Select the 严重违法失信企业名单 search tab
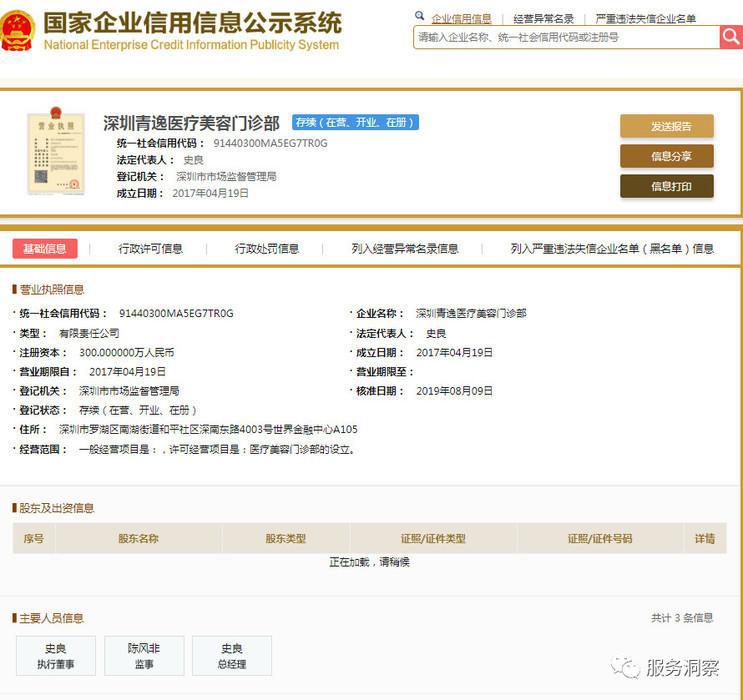Image resolution: width=743 pixels, height=700 pixels. pyautogui.click(x=645, y=19)
